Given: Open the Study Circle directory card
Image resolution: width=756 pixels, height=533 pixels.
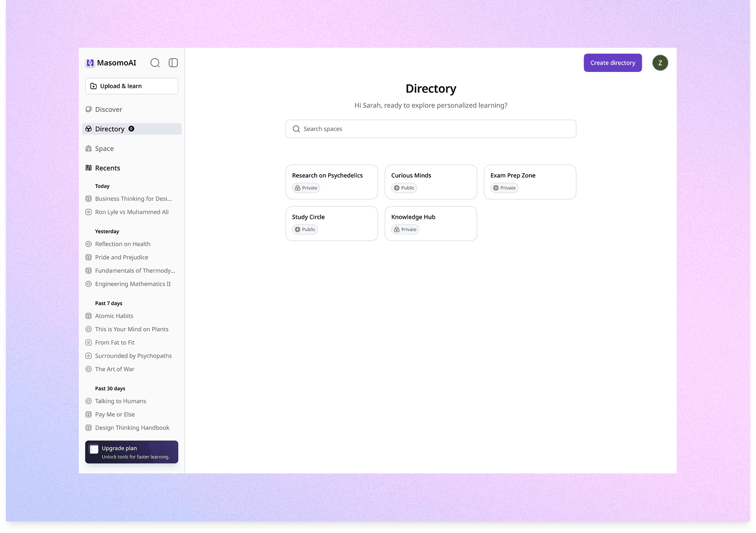Looking at the screenshot, I should tap(331, 224).
